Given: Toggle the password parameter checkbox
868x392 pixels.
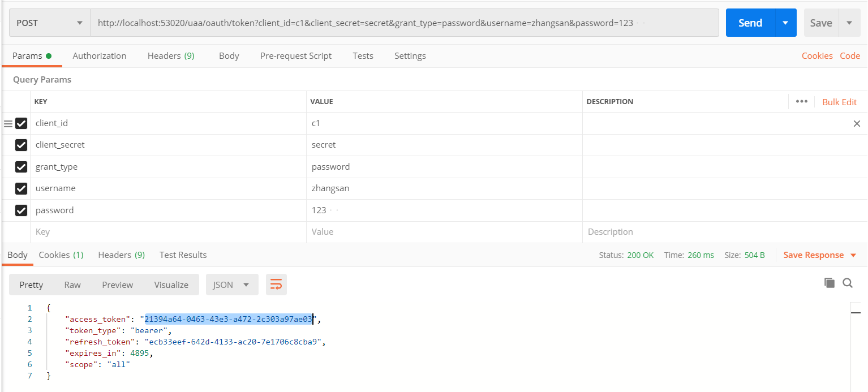Looking at the screenshot, I should 21,210.
